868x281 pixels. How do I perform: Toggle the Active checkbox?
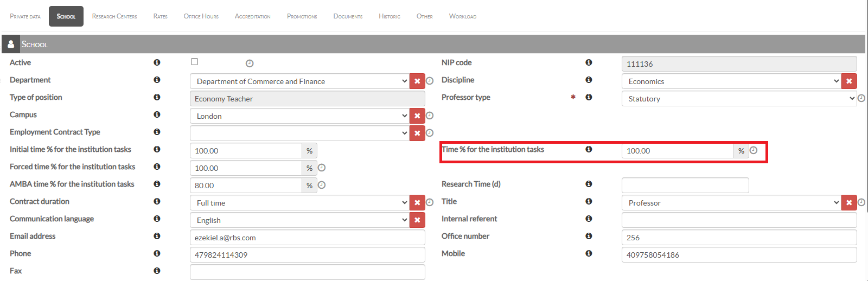point(195,62)
